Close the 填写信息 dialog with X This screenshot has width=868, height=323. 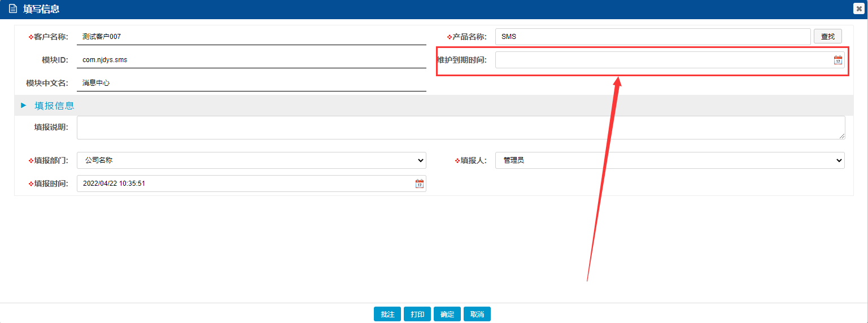[x=858, y=9]
